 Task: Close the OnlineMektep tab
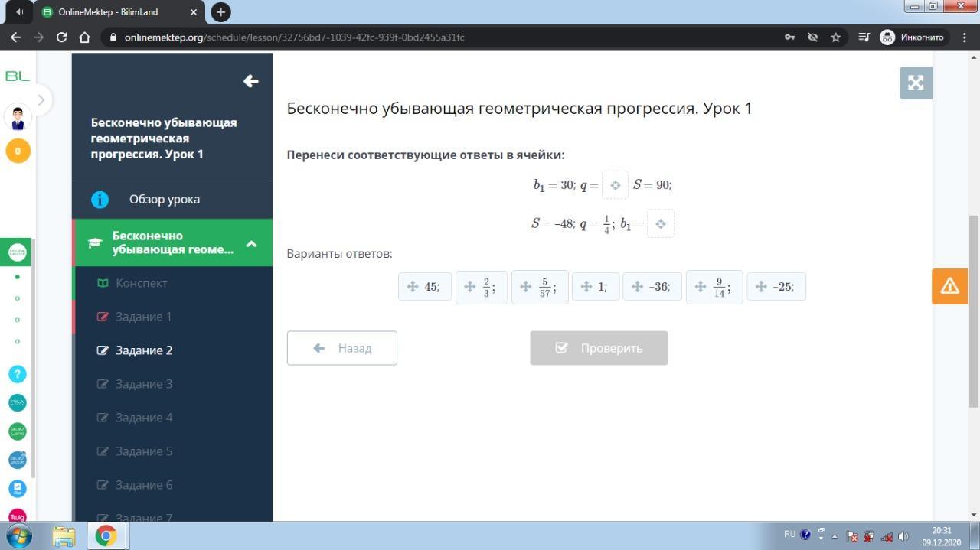[194, 12]
